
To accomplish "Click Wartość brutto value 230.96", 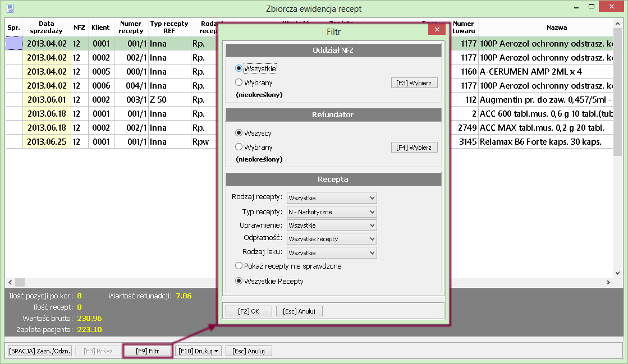I will (x=89, y=319).
